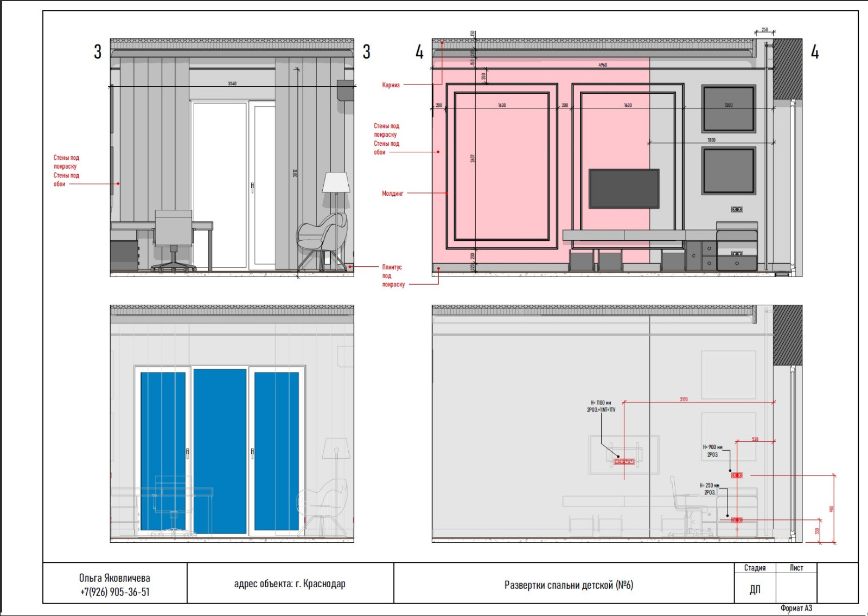Select the upper dark picture frame
868x616 pixels.
(728, 109)
